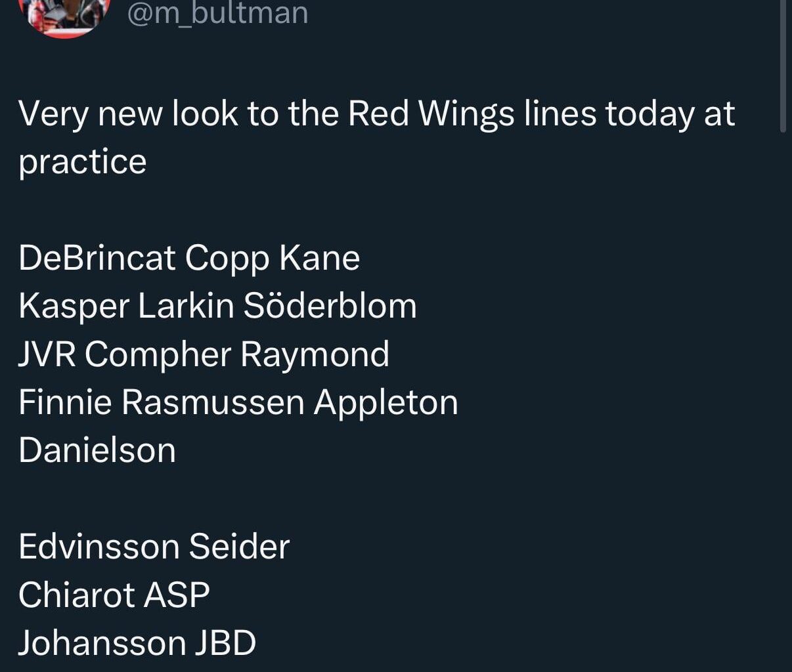
Task: Click the vertical scrollbar thumb
Action: (782, 66)
